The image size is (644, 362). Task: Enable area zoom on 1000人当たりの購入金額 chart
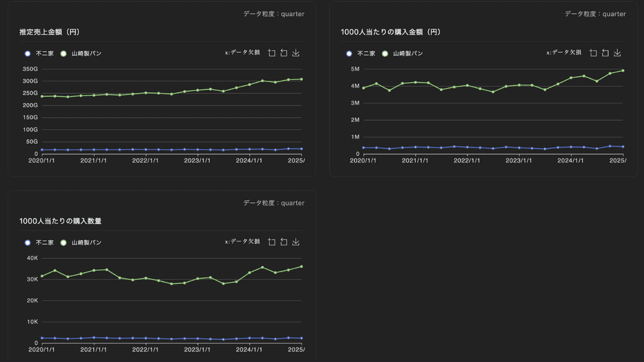click(x=593, y=53)
